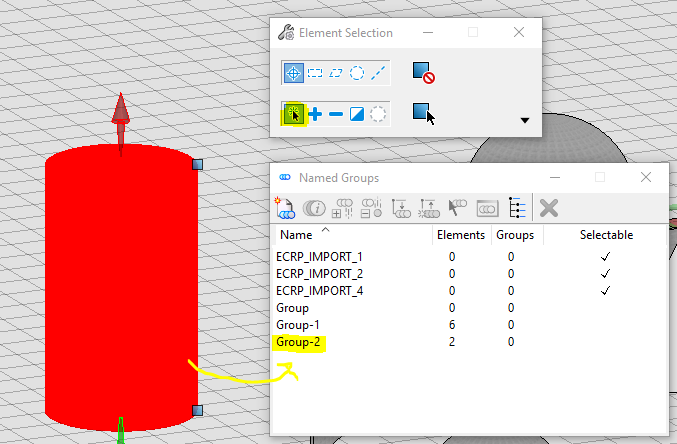Screen dimensions: 677x444
Task: Open named group properties icon
Action: (313, 208)
